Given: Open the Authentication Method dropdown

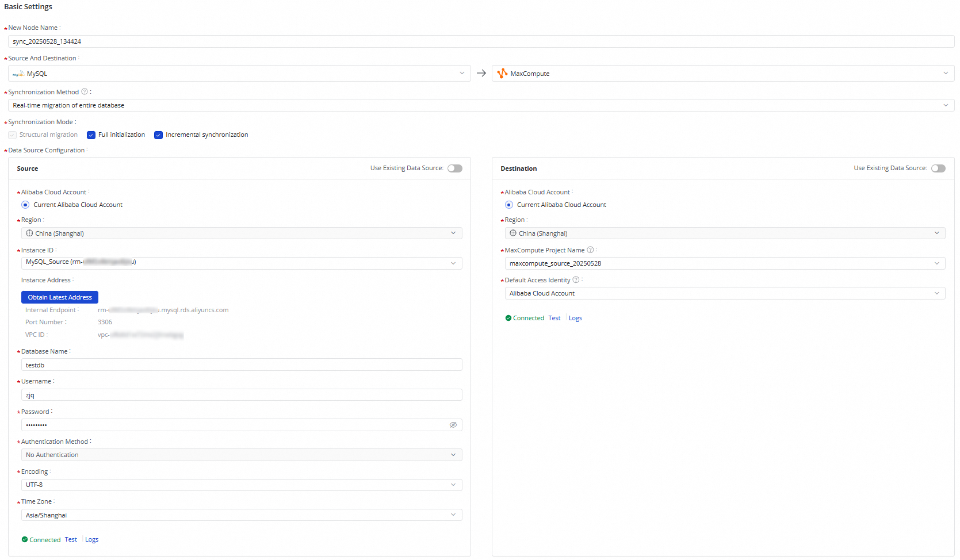Looking at the screenshot, I should pos(242,455).
